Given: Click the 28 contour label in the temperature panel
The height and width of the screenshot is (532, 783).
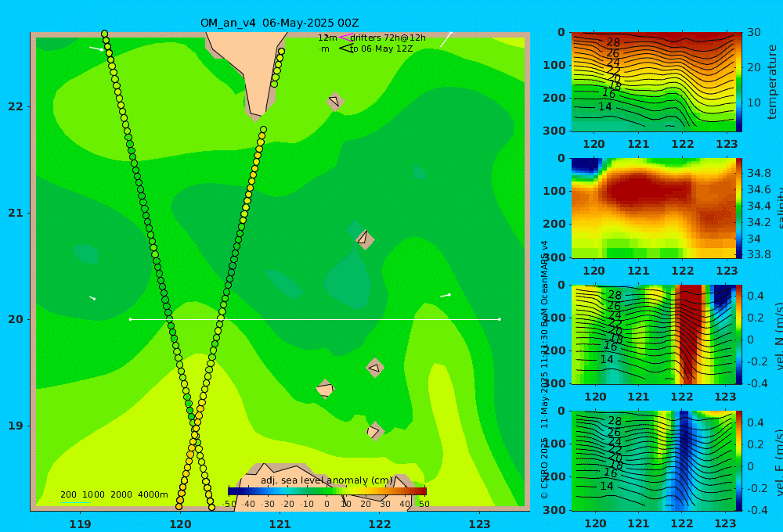Looking at the screenshot, I should (x=613, y=42).
